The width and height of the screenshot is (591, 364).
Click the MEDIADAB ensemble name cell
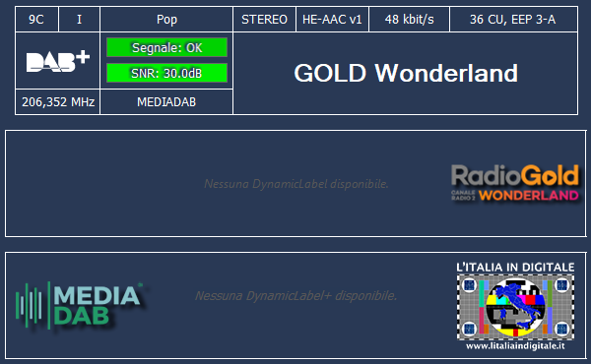166,101
